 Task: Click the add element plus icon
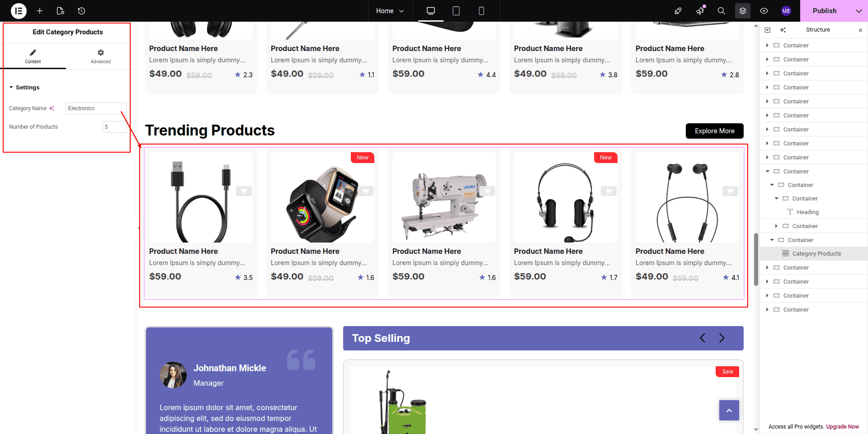point(40,11)
